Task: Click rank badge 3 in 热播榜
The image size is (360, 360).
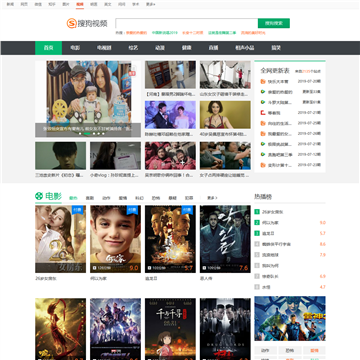Action: click(x=257, y=233)
